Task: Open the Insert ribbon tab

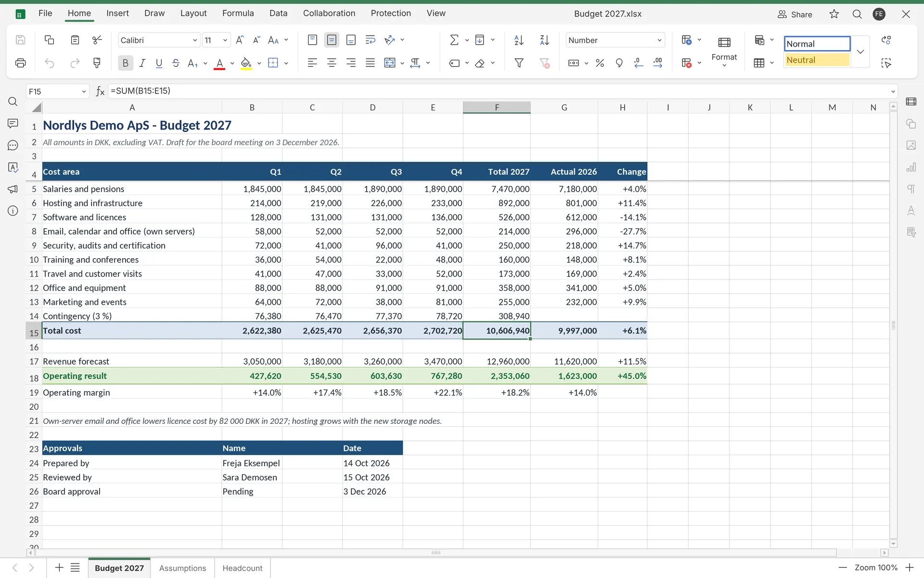Action: [117, 13]
